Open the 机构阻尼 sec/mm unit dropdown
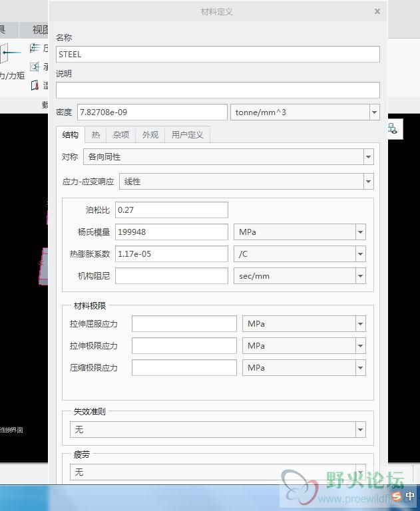 click(360, 276)
